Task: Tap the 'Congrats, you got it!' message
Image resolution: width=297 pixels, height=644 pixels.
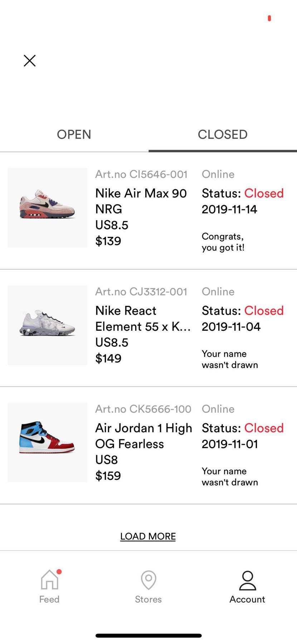Action: click(223, 242)
